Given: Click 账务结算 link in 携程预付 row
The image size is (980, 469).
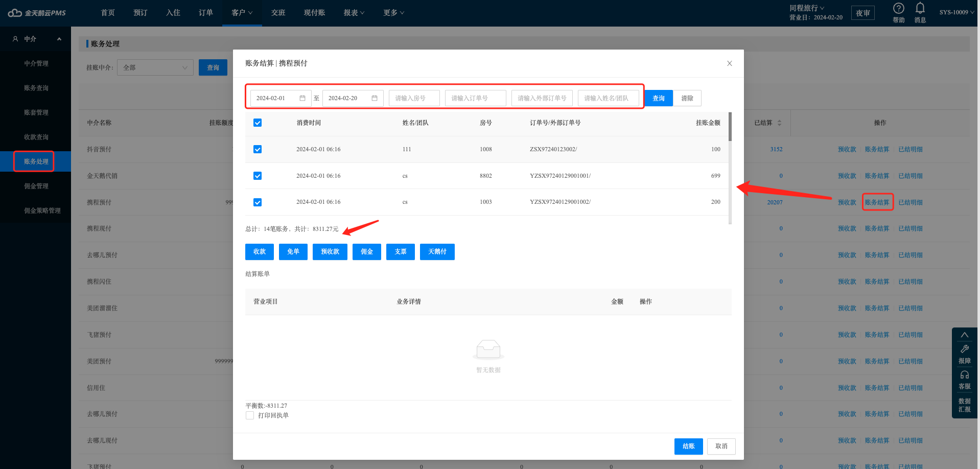Looking at the screenshot, I should point(877,202).
